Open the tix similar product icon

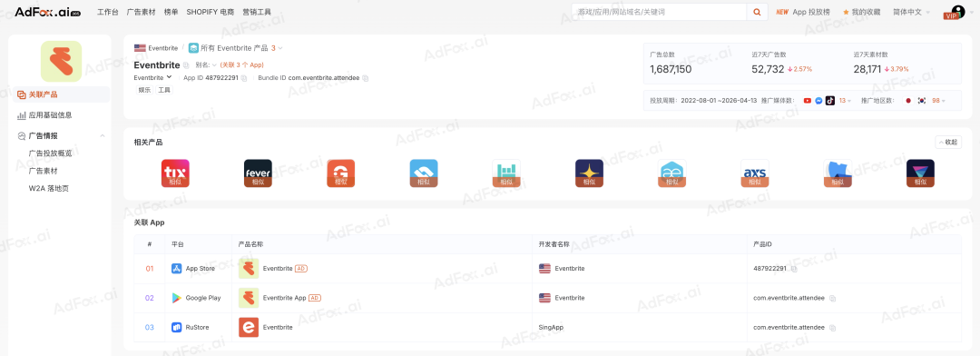[x=175, y=173]
